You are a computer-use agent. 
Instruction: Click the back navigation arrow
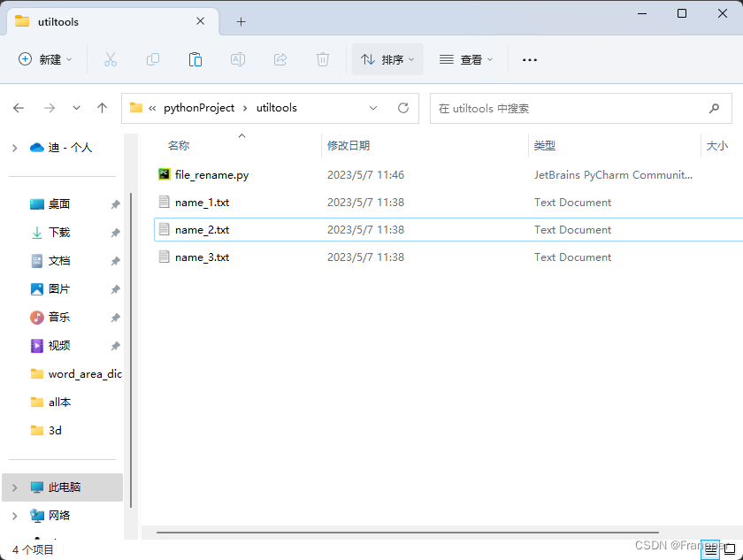pyautogui.click(x=19, y=107)
